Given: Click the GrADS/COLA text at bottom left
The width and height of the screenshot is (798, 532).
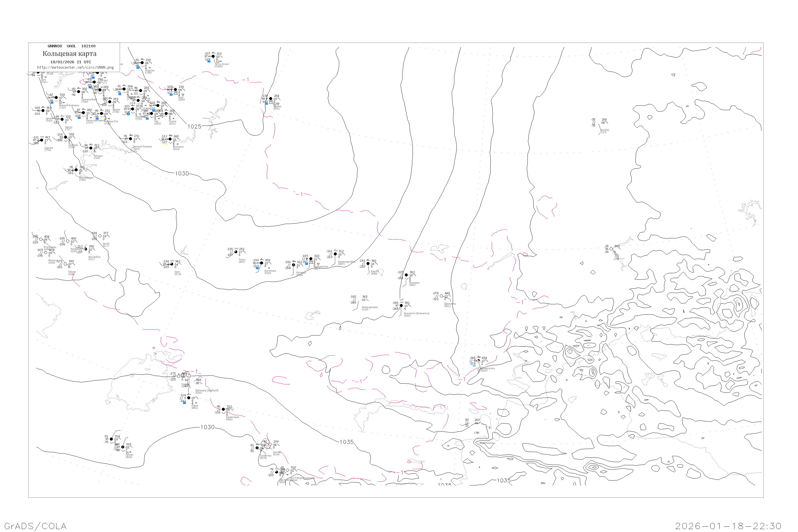Looking at the screenshot, I should point(35,526).
